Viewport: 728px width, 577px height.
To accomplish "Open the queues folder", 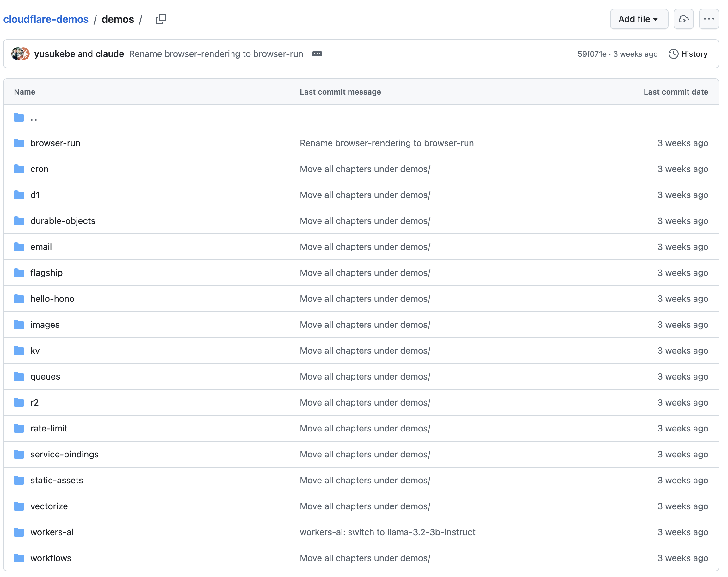I will coord(45,377).
